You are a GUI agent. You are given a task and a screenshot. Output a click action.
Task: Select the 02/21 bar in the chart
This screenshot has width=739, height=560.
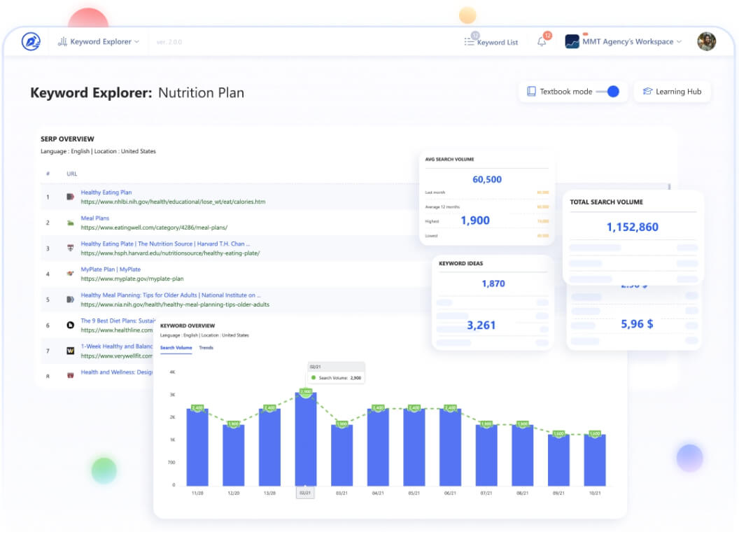(305, 439)
